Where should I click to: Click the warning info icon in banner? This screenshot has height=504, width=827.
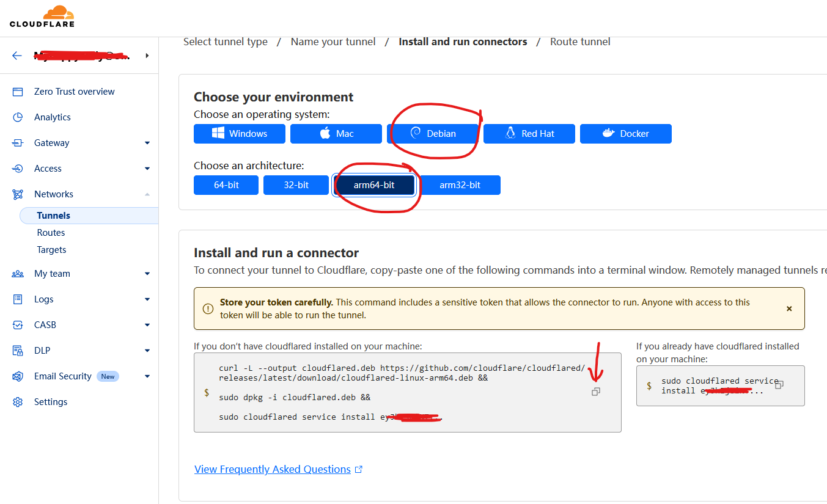(208, 309)
